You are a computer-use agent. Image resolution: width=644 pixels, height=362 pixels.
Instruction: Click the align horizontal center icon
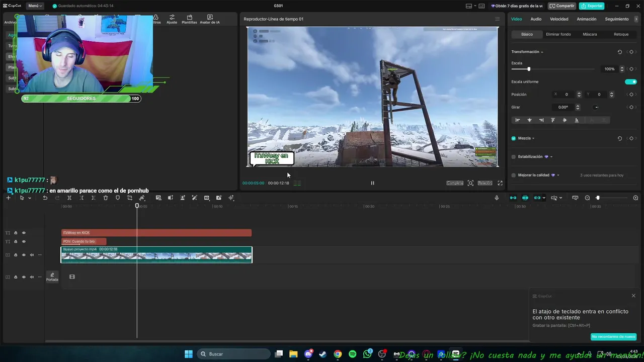(529, 120)
